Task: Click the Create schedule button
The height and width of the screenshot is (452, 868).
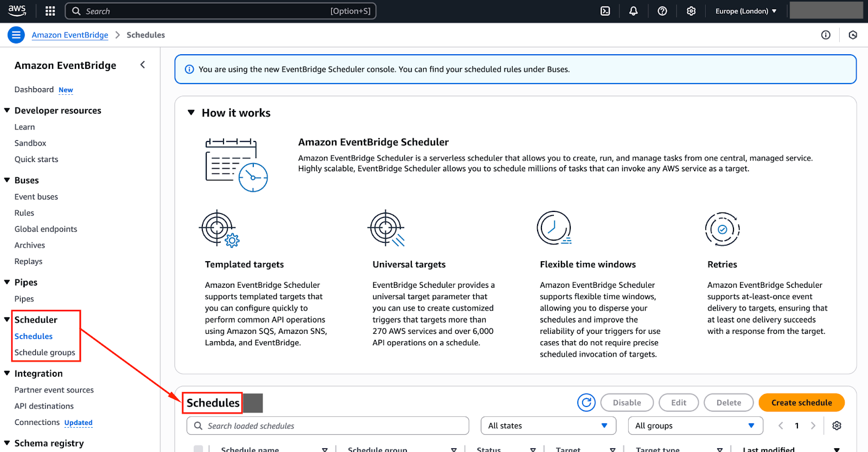Action: pyautogui.click(x=801, y=403)
